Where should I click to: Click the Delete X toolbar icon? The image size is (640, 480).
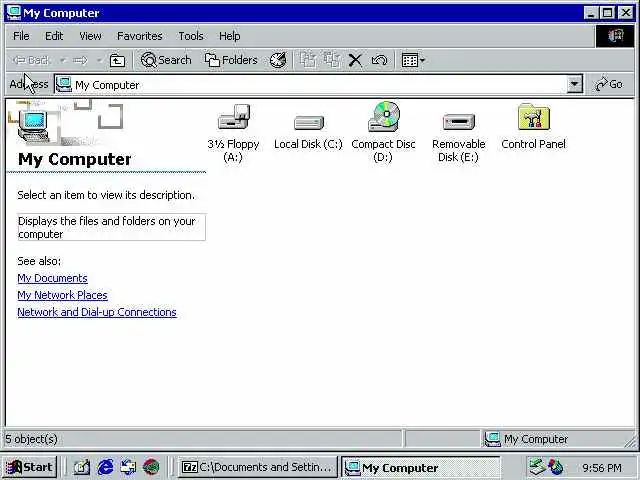pyautogui.click(x=356, y=61)
